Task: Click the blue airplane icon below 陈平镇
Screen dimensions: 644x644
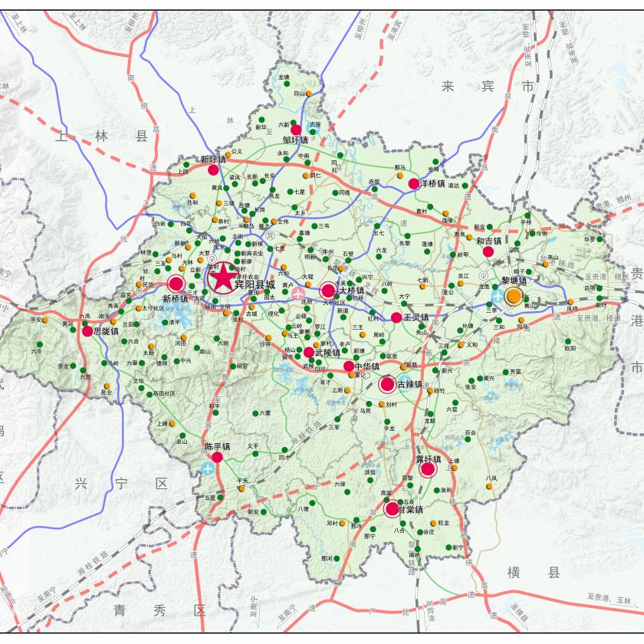Action: 208,468
